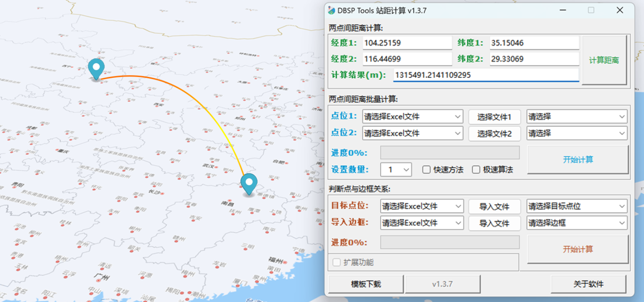Click the 计算距离 button
The width and height of the screenshot is (644, 302).
pos(604,60)
